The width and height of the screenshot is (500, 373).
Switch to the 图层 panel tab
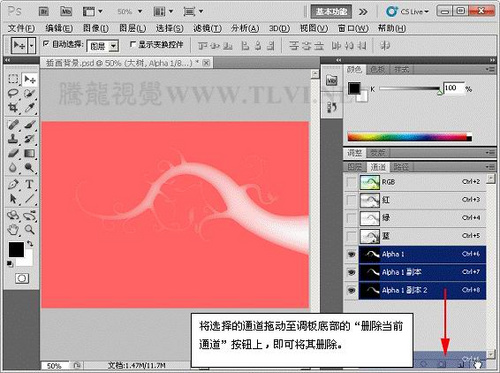355,167
